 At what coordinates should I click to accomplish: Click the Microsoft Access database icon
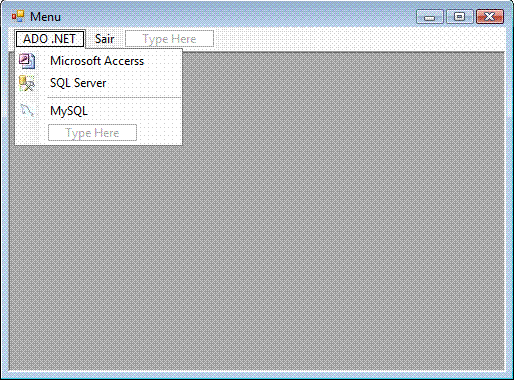(27, 61)
